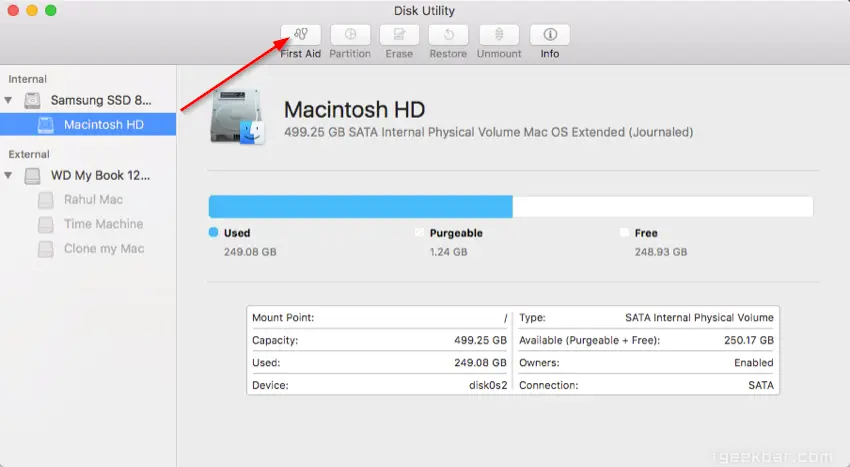The image size is (850, 467).
Task: Collapse the WD My Book disclosure triangle
Action: click(x=8, y=176)
